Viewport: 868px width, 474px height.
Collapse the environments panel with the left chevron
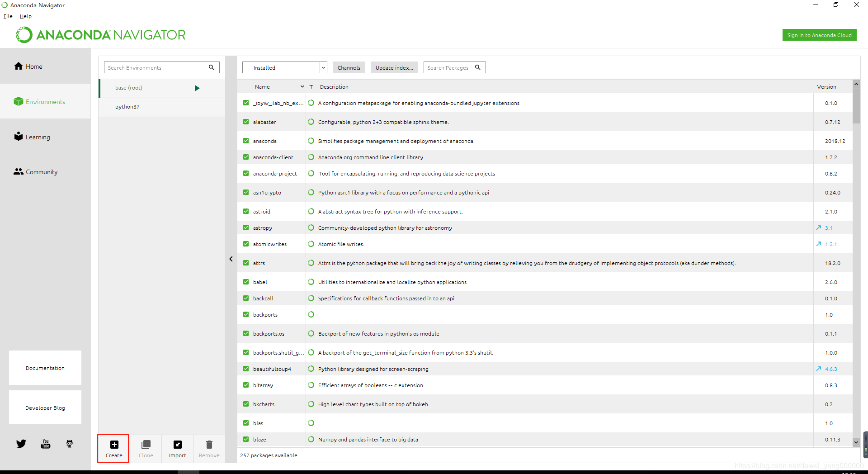point(231,259)
